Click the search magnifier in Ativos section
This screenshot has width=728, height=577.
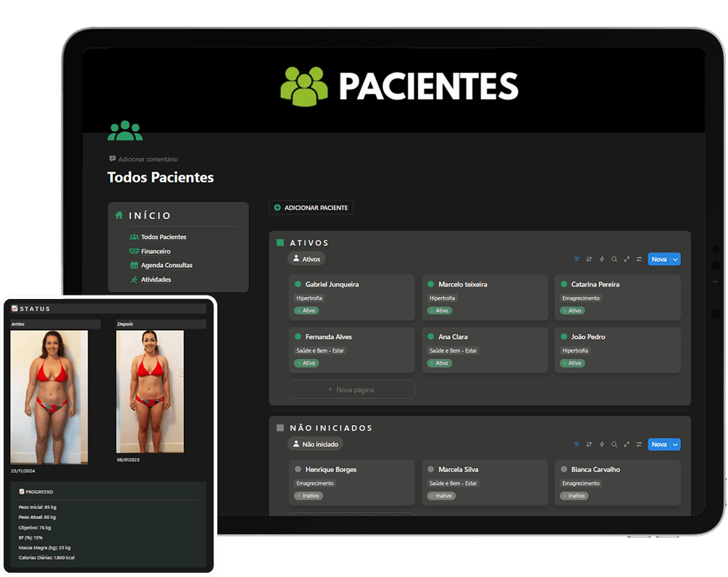614,259
